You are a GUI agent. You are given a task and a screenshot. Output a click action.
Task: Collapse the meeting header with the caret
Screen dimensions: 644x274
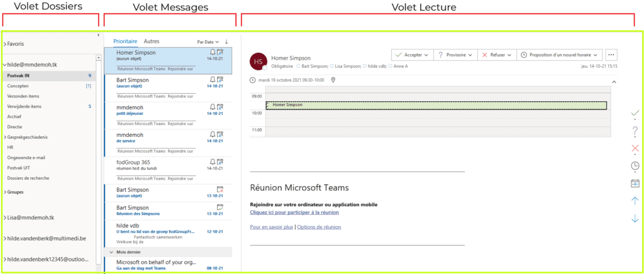(x=613, y=80)
